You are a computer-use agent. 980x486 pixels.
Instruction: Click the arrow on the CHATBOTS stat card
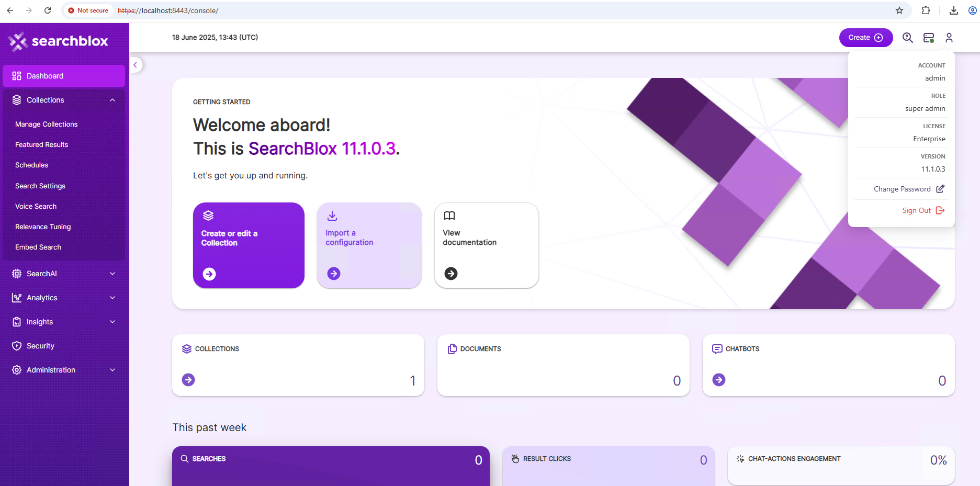[x=719, y=380]
